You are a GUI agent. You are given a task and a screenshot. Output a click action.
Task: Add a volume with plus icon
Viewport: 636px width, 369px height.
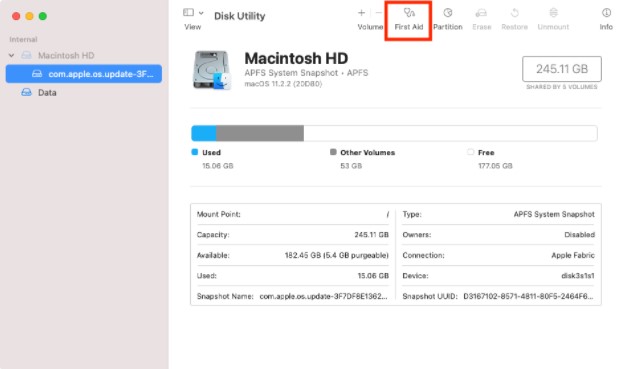pyautogui.click(x=361, y=13)
